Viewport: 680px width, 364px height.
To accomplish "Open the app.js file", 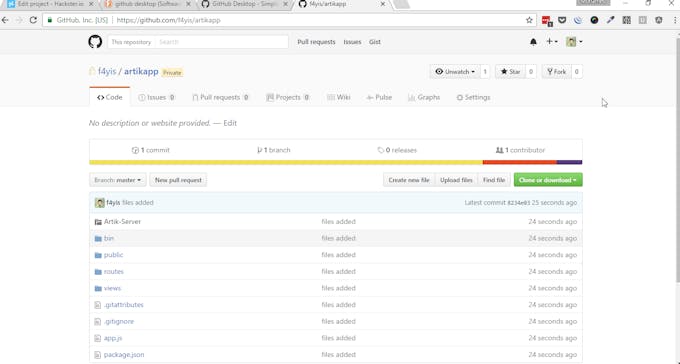I will [113, 338].
